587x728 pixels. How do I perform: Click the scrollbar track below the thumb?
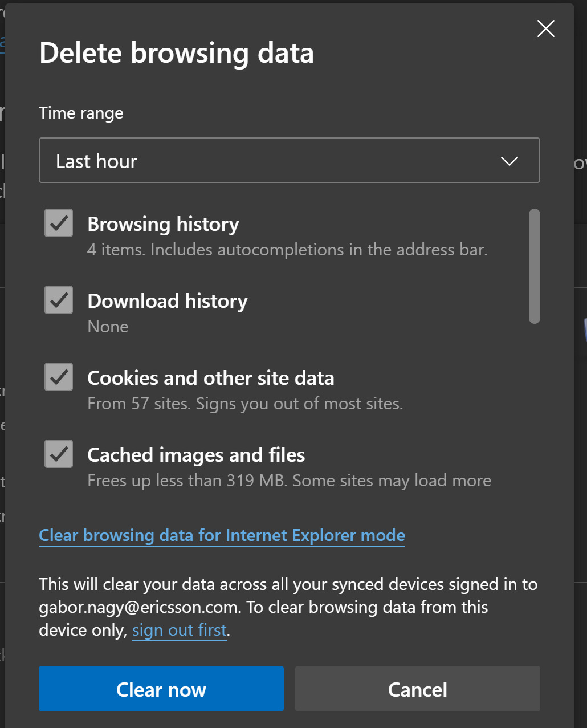[x=534, y=410]
